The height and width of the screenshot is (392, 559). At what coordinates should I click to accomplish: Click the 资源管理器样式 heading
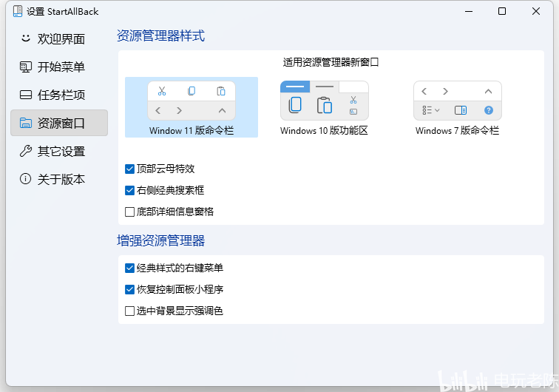coord(160,36)
